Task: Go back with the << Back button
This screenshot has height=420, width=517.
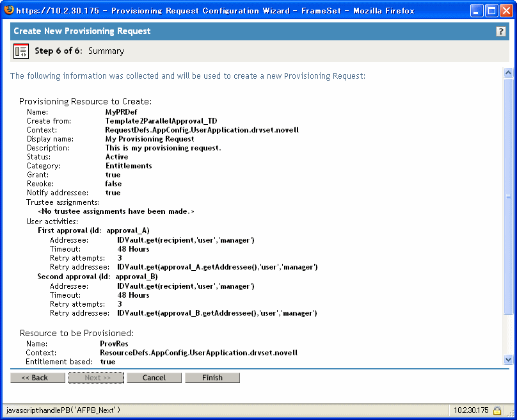Action: [x=38, y=378]
